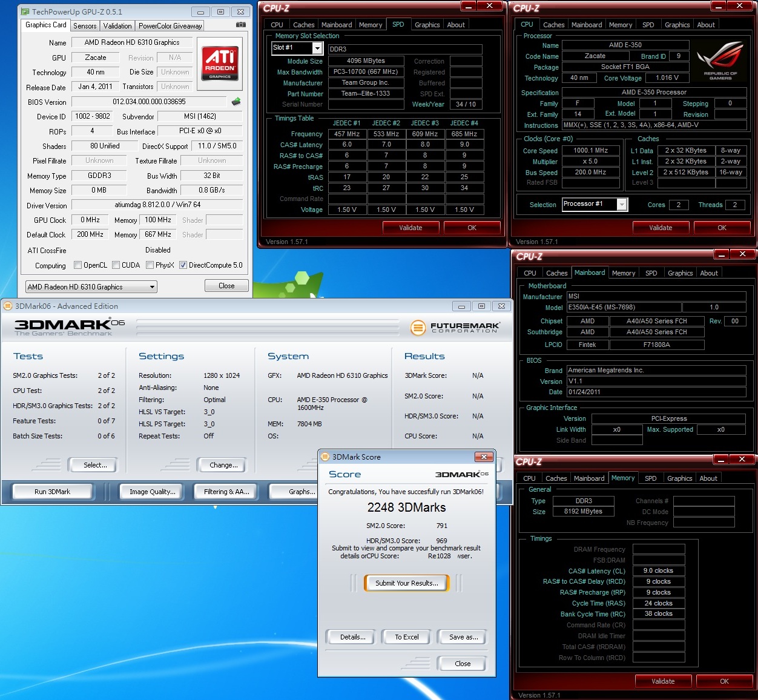Open Mainboard tab in CPU-Z SPD window

[x=337, y=25]
